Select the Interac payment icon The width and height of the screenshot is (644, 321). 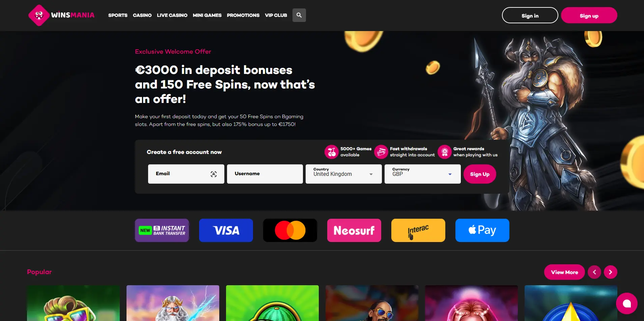(418, 230)
